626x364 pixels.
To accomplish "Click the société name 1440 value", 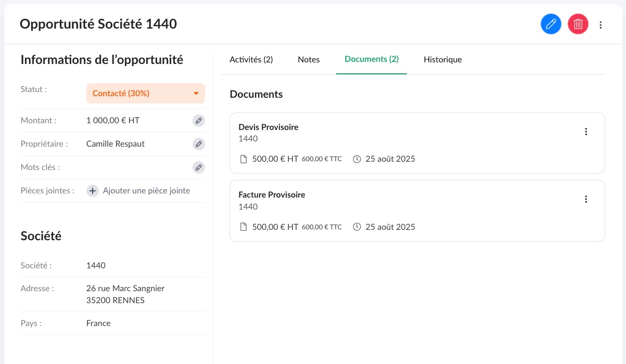I will [96, 266].
